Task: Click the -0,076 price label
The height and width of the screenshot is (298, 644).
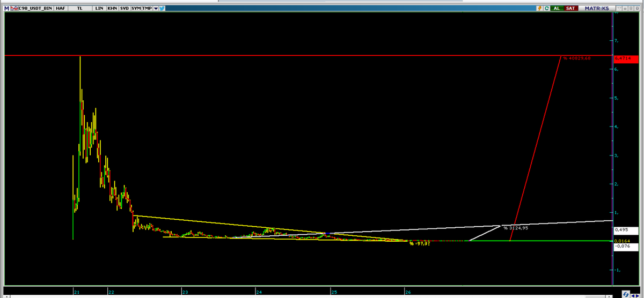Action: (625, 247)
